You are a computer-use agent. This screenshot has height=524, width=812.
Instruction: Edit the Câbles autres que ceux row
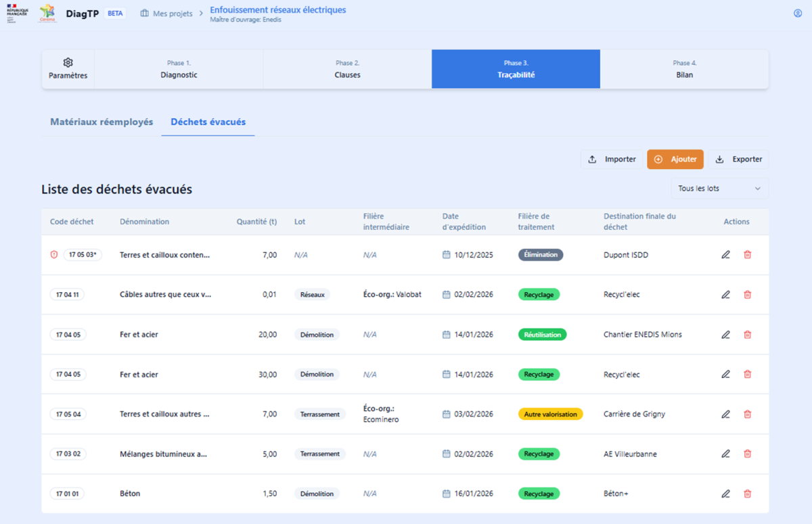tap(725, 295)
